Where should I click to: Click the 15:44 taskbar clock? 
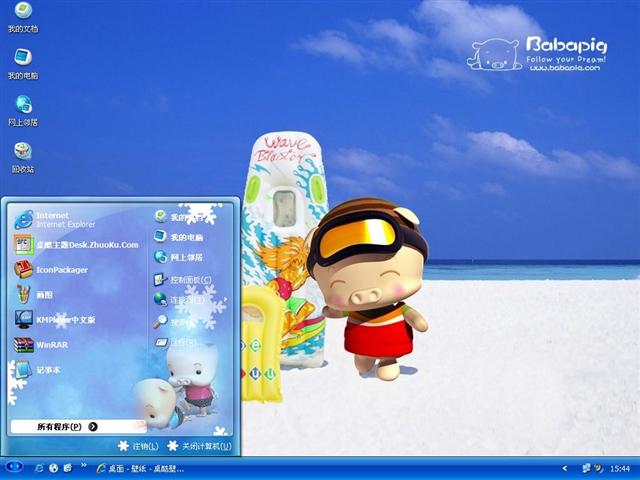[620, 469]
